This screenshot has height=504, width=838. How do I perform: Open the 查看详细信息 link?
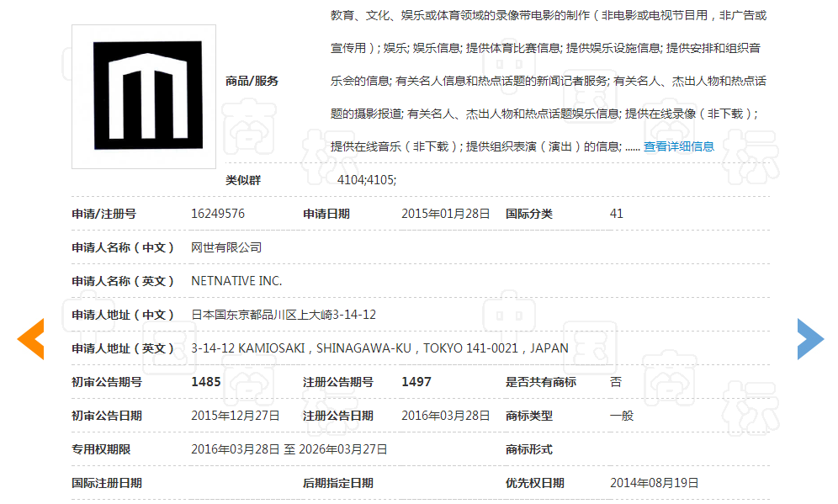[x=679, y=146]
